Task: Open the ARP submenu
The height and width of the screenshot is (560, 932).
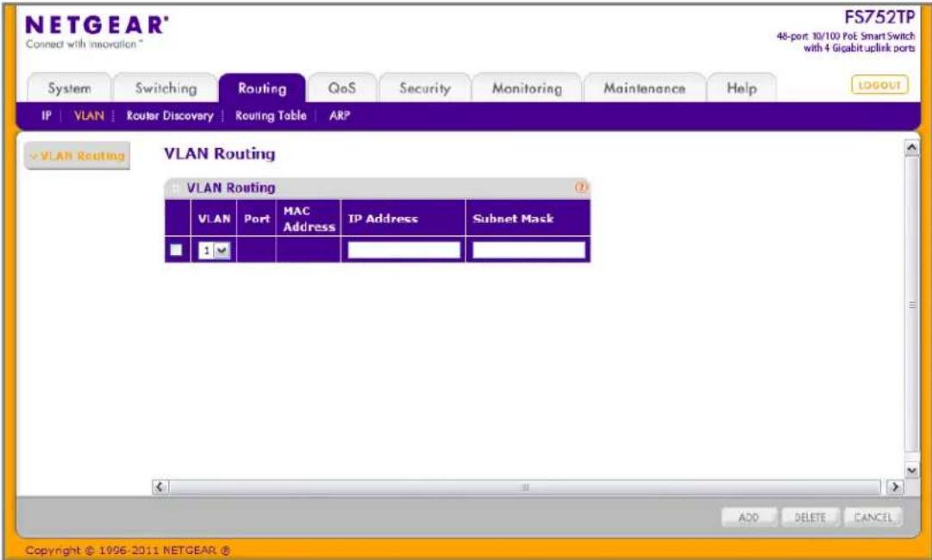Action: pos(340,115)
